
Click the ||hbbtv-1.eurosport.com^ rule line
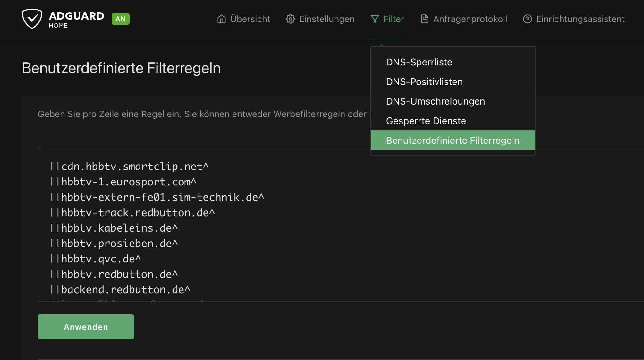123,182
